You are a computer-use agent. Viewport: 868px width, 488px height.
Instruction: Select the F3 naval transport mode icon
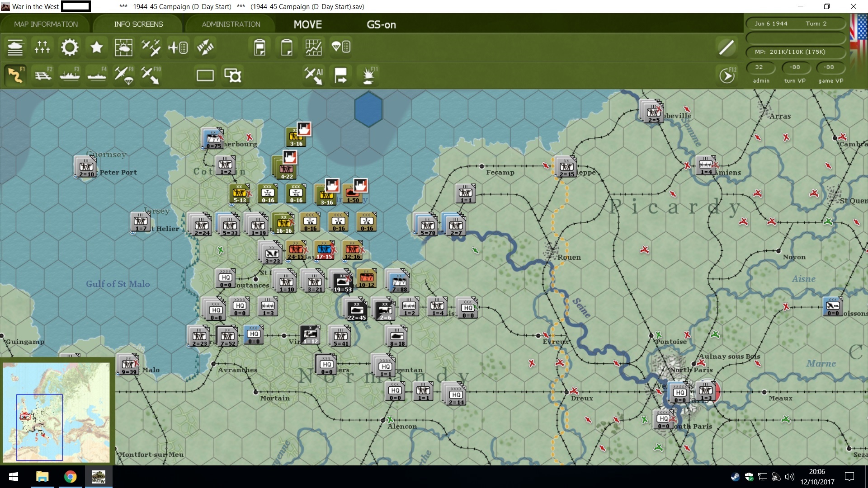[70, 75]
